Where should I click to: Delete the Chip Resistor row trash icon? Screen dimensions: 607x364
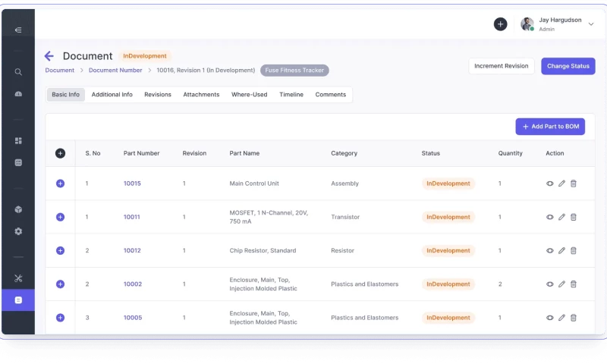click(x=574, y=251)
